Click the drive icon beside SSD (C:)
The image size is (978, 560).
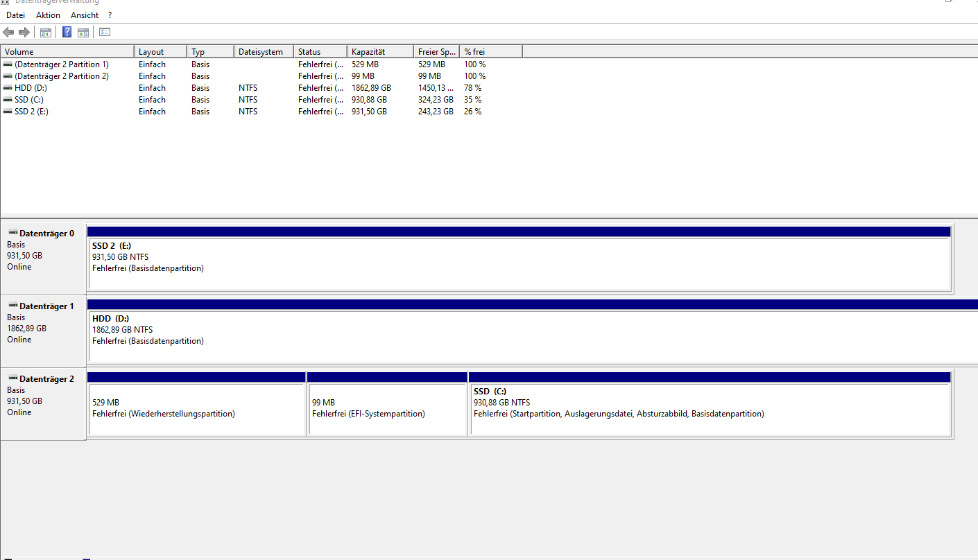8,100
